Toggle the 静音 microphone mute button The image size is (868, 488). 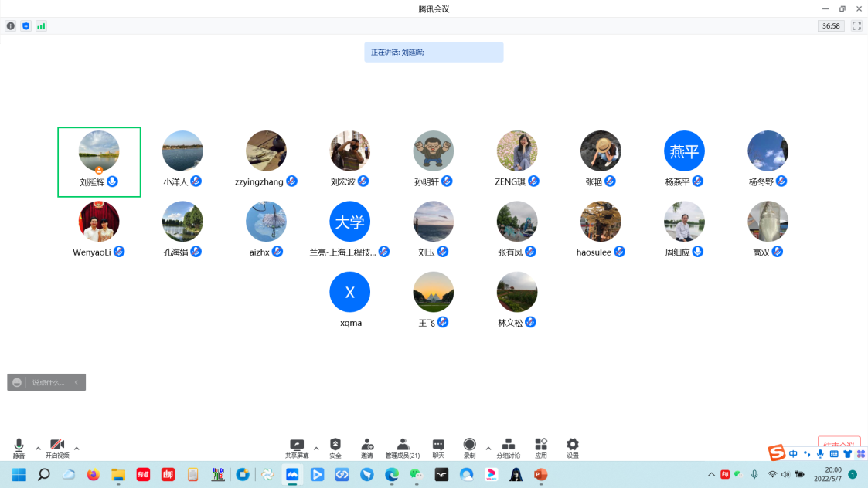tap(19, 447)
